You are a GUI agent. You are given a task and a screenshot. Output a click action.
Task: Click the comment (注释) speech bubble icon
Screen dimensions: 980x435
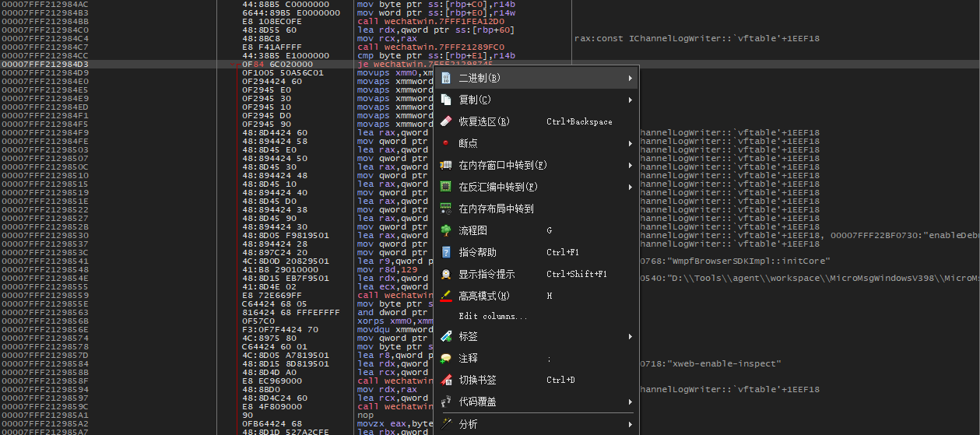click(446, 358)
